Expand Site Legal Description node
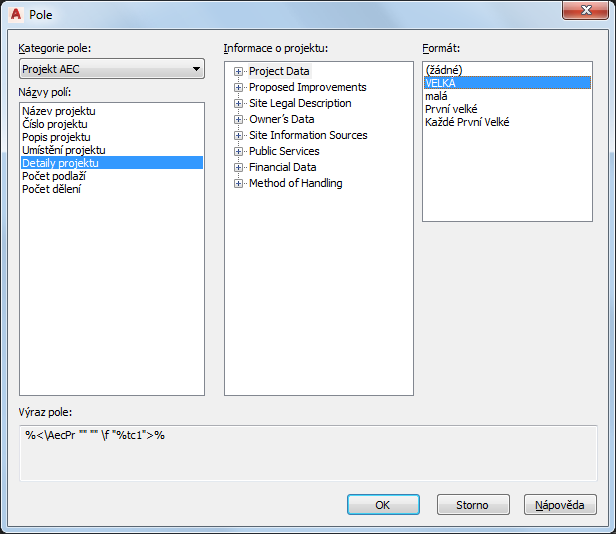This screenshot has height=534, width=616. (x=238, y=103)
